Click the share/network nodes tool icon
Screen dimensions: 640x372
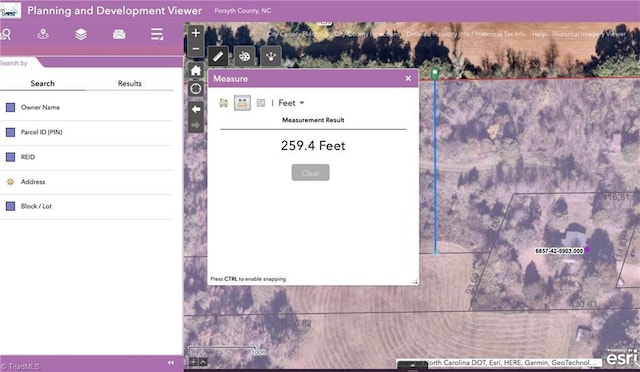(x=271, y=56)
